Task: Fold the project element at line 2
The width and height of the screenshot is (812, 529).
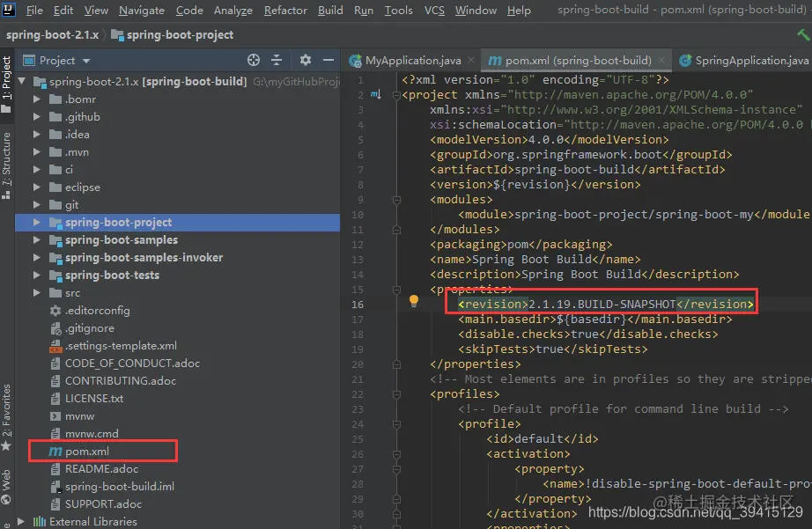Action: pos(396,95)
